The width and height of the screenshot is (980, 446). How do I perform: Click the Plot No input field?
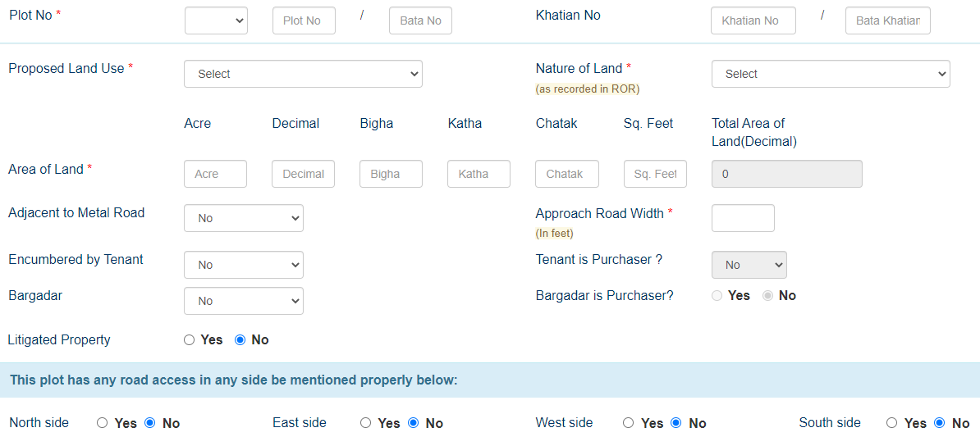[x=304, y=20]
